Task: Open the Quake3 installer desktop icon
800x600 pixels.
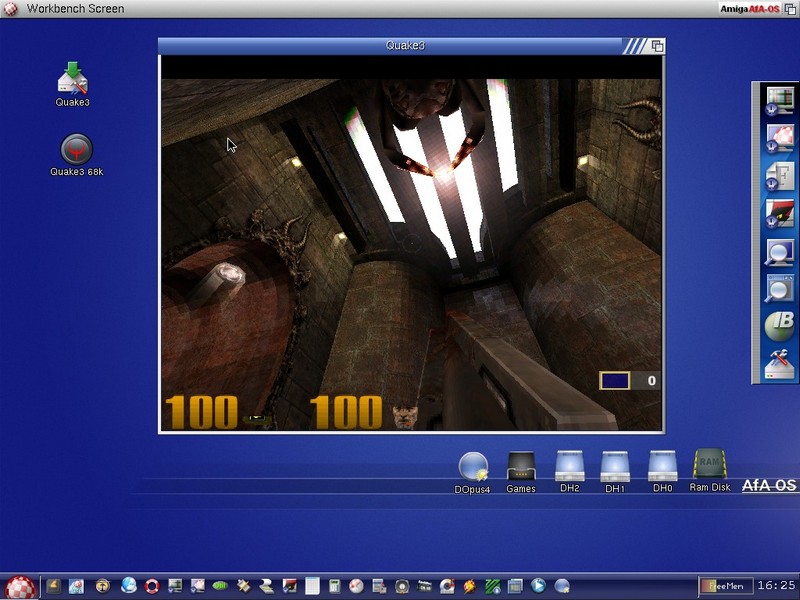Action: click(73, 78)
